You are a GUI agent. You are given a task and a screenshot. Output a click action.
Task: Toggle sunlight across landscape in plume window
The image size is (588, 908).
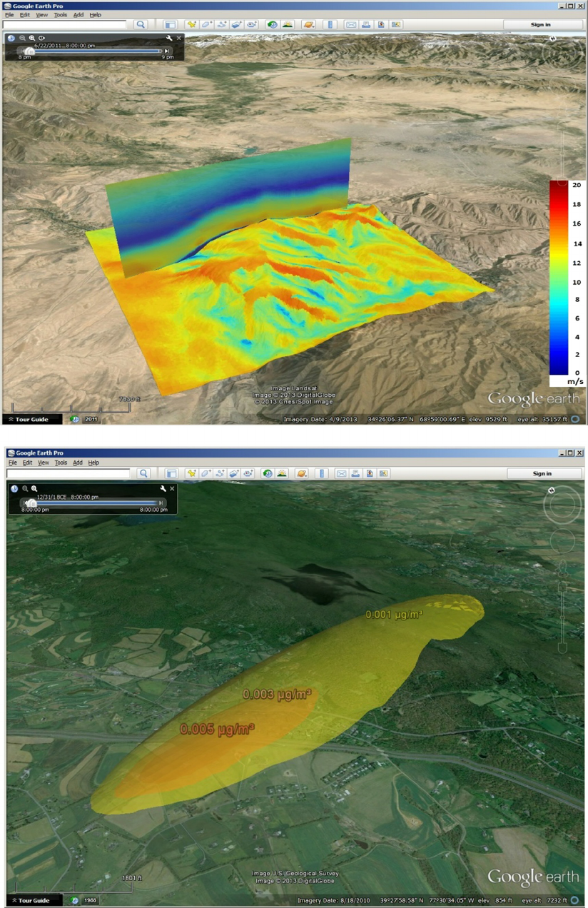click(x=282, y=473)
